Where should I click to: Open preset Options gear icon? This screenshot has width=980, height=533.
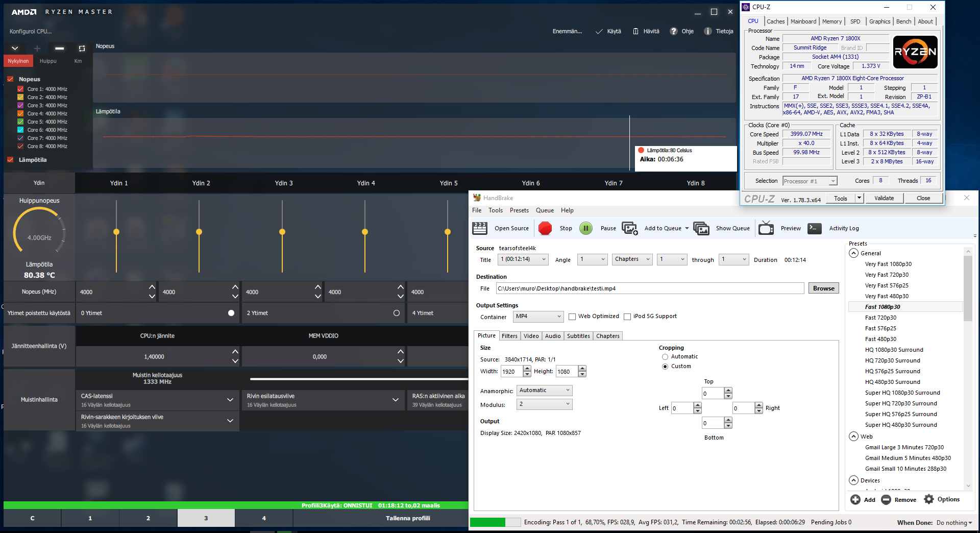(x=929, y=499)
